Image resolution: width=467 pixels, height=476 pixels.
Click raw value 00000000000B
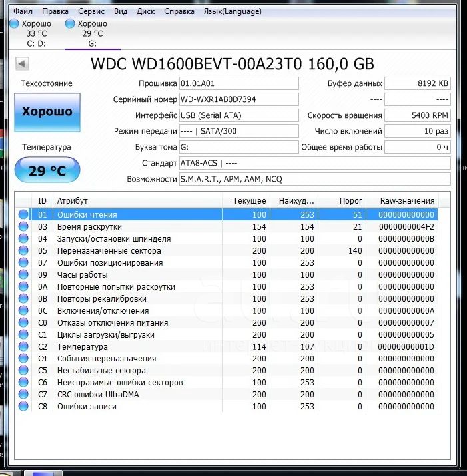point(406,239)
